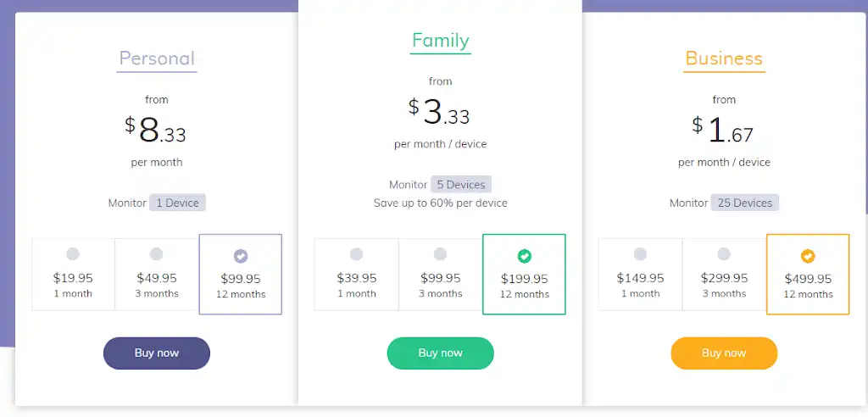Choose Family 3 months $99.95 plan
The image size is (868, 417).
point(440,254)
